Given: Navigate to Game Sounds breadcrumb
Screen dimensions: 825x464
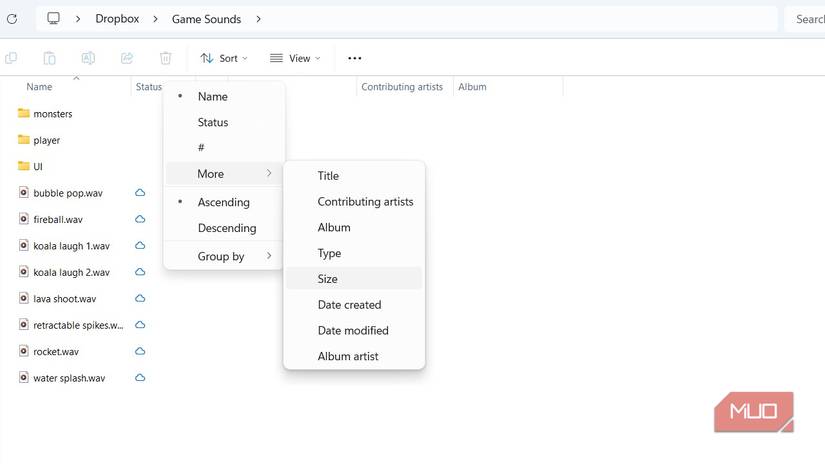Looking at the screenshot, I should click(x=206, y=19).
